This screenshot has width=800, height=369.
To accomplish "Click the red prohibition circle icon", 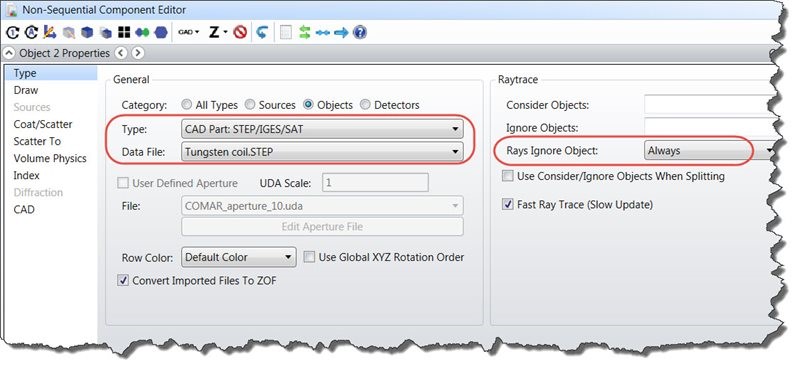I will 240,33.
